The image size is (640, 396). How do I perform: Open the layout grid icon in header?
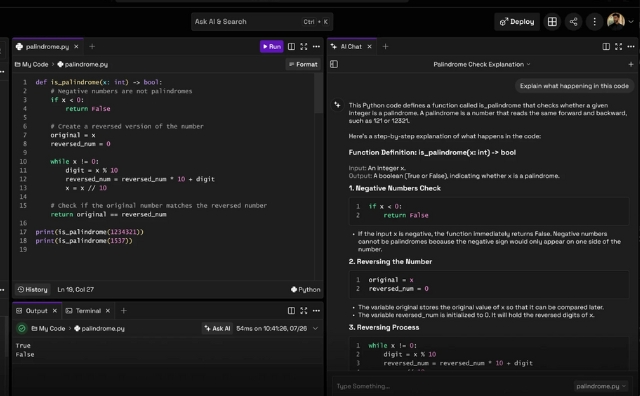pos(552,22)
